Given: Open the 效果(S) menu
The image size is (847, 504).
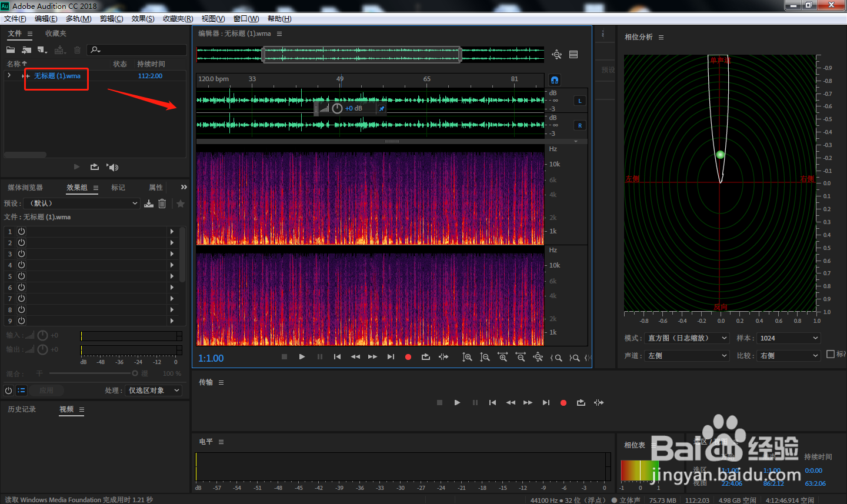Looking at the screenshot, I should point(143,19).
